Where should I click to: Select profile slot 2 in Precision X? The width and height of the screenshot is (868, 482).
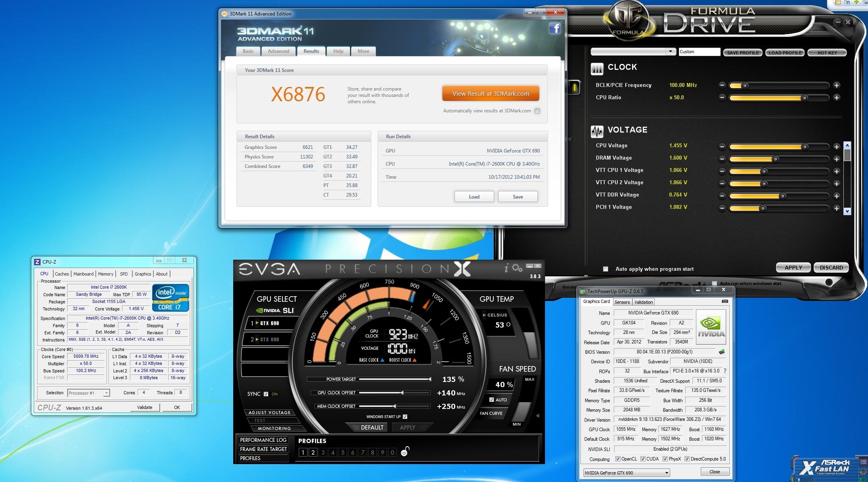pos(313,452)
